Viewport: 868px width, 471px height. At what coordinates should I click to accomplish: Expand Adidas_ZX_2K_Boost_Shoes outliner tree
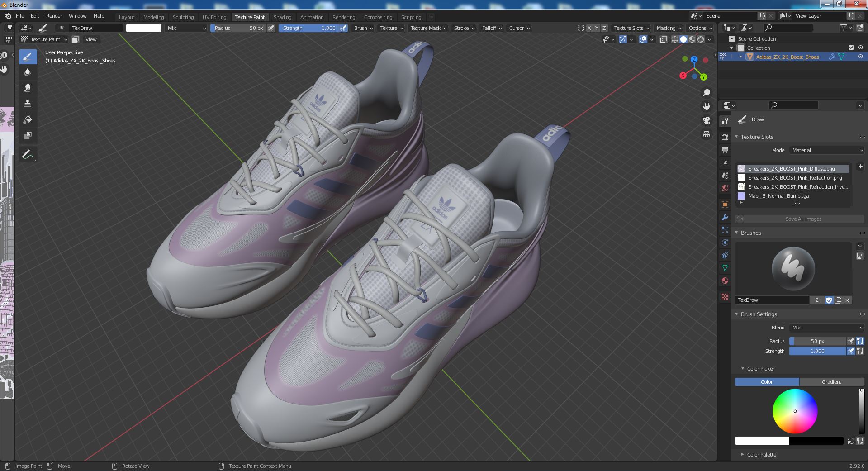740,57
